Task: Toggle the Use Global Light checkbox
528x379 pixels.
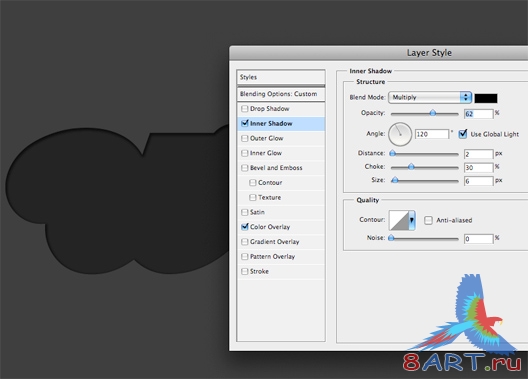Action: pyautogui.click(x=463, y=134)
